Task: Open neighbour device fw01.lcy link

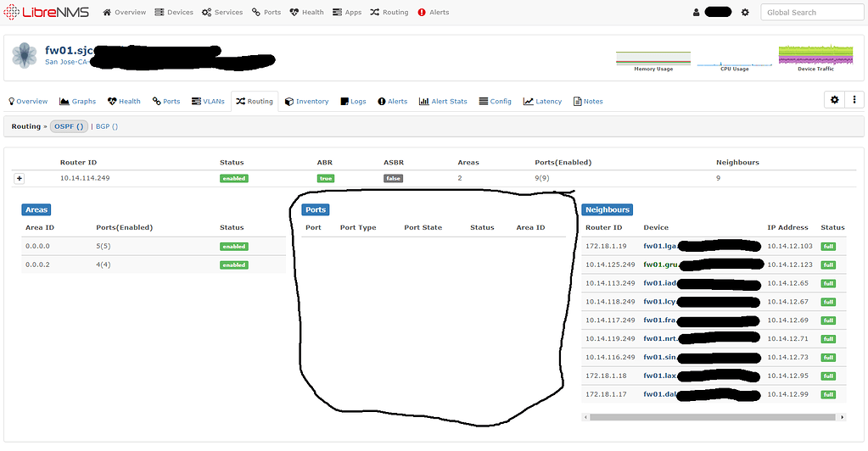Action: (659, 302)
